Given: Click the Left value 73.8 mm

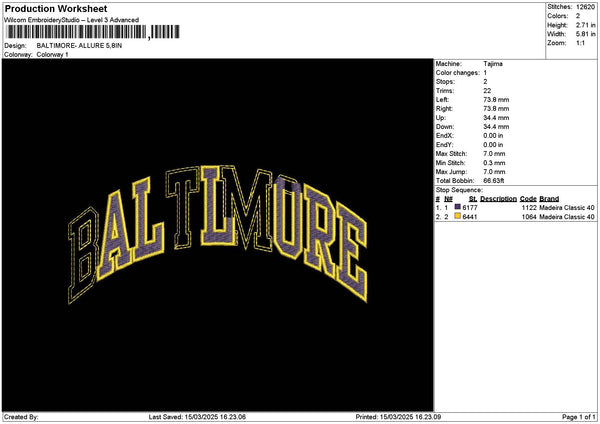Looking at the screenshot, I should click(496, 100).
